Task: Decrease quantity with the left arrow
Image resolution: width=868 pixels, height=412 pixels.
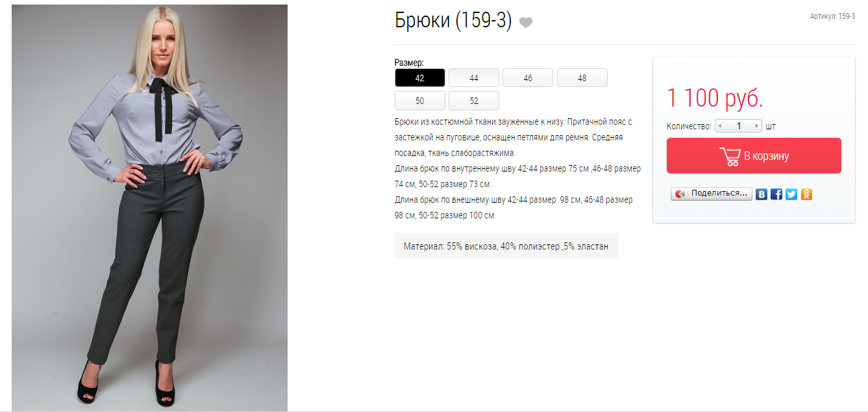Action: coord(719,126)
